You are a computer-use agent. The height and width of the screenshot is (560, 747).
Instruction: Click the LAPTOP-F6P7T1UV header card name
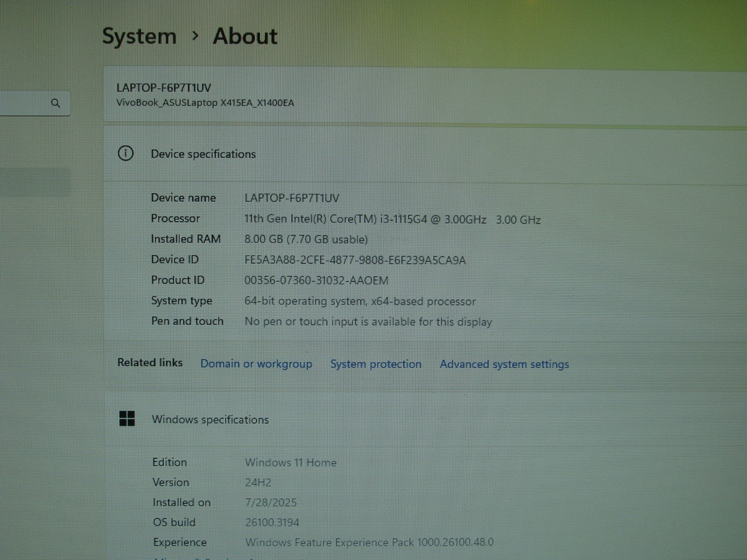tap(163, 88)
